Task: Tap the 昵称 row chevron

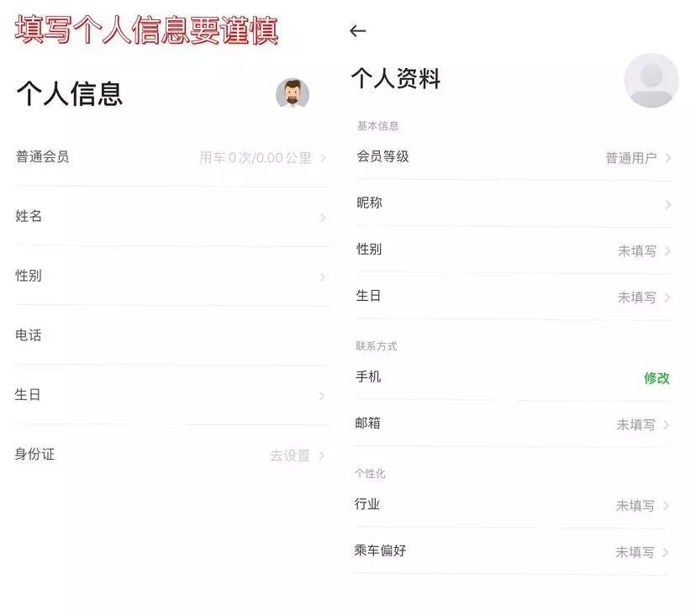Action: point(668,204)
